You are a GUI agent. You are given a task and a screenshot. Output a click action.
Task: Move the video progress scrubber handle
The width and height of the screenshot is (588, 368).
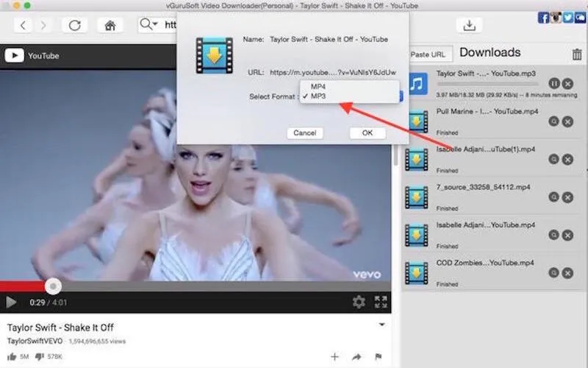click(53, 286)
